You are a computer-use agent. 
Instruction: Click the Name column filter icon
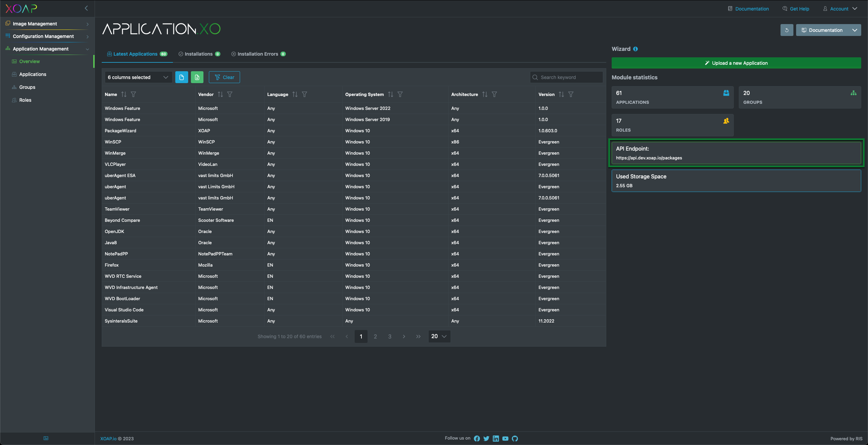(x=133, y=94)
